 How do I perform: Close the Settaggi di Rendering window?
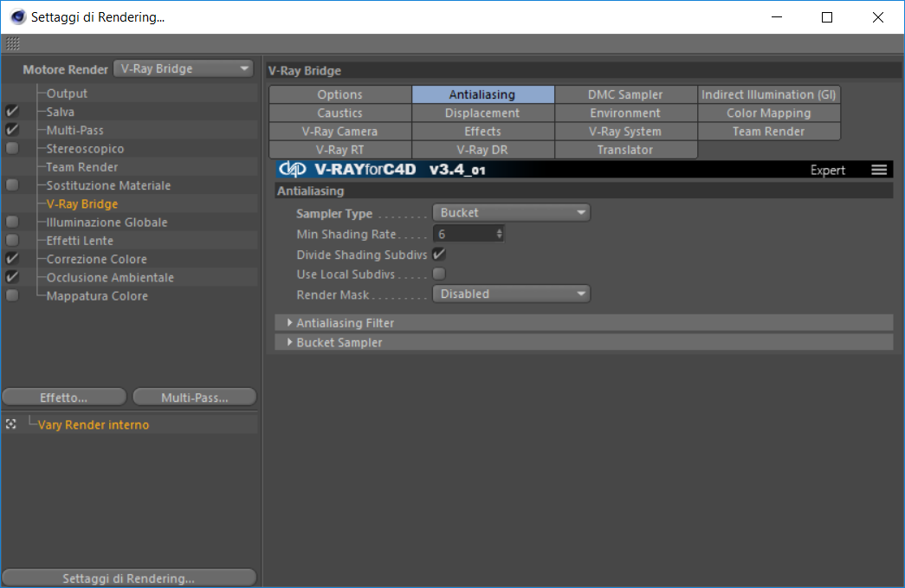[x=878, y=17]
